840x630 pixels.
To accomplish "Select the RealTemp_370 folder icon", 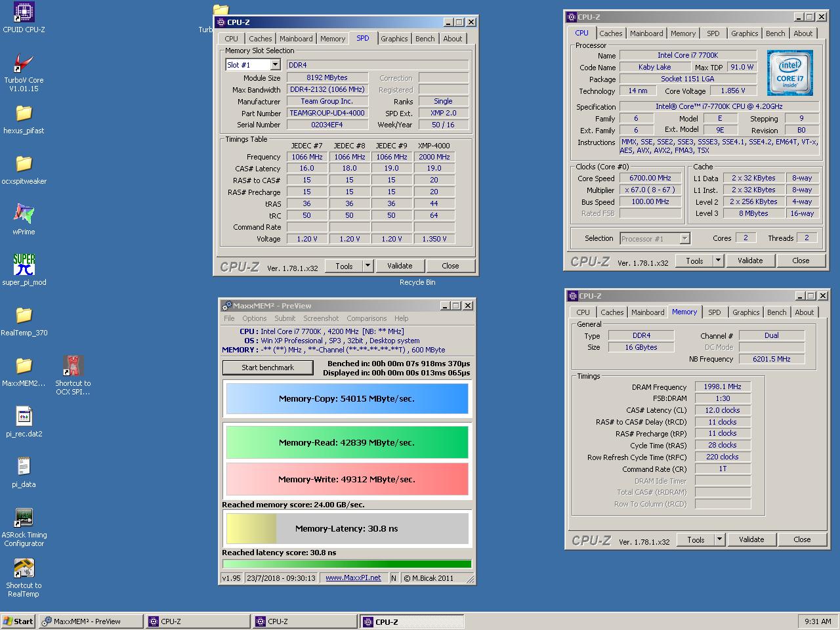I will (x=24, y=316).
